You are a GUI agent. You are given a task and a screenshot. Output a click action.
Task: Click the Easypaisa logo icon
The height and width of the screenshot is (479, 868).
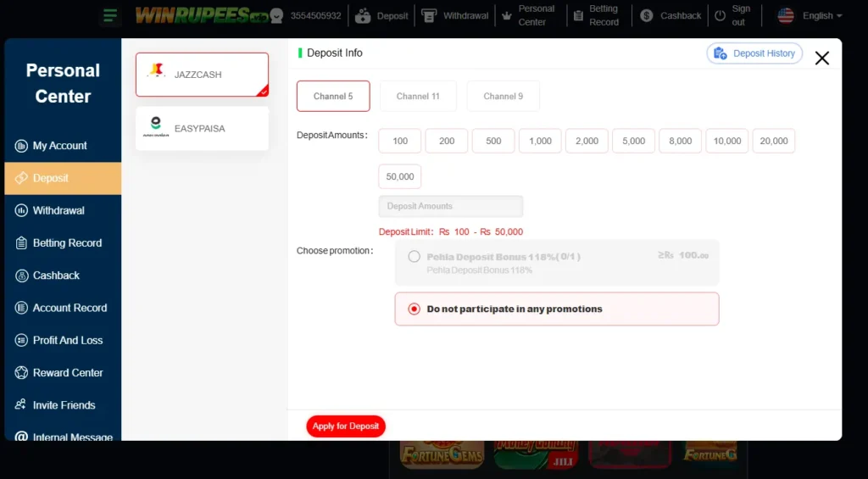[156, 127]
